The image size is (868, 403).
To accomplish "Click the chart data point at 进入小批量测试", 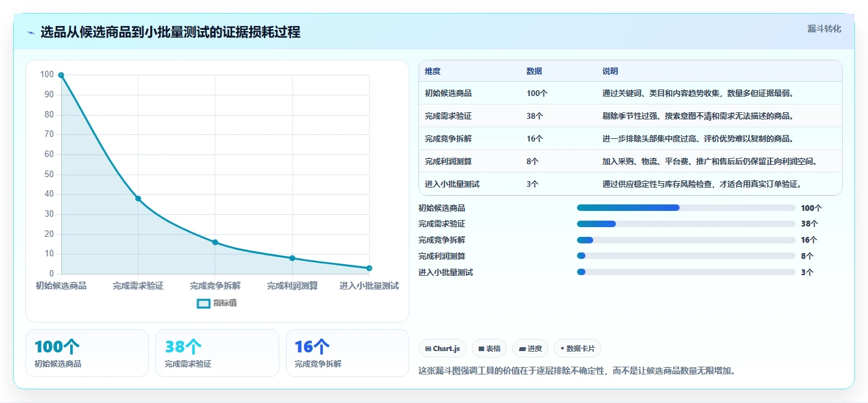I will [369, 268].
